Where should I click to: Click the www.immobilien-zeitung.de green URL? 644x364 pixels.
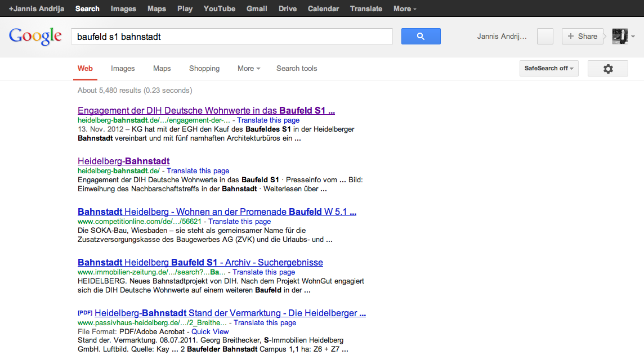(151, 272)
